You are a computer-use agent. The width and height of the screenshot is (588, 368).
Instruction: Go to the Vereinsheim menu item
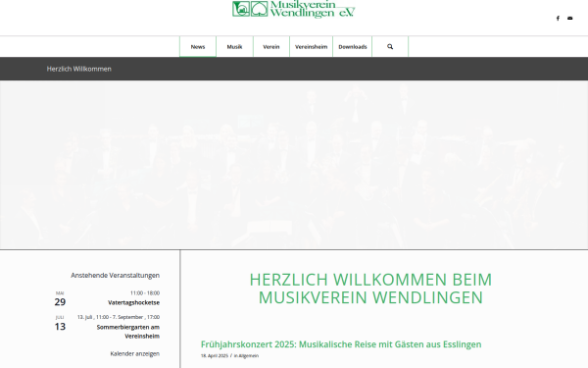click(311, 46)
